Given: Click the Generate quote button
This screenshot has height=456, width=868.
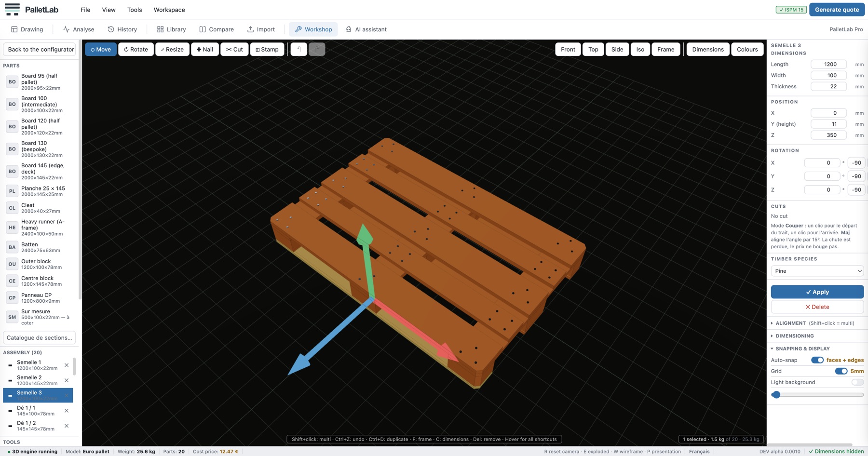Looking at the screenshot, I should 837,10.
